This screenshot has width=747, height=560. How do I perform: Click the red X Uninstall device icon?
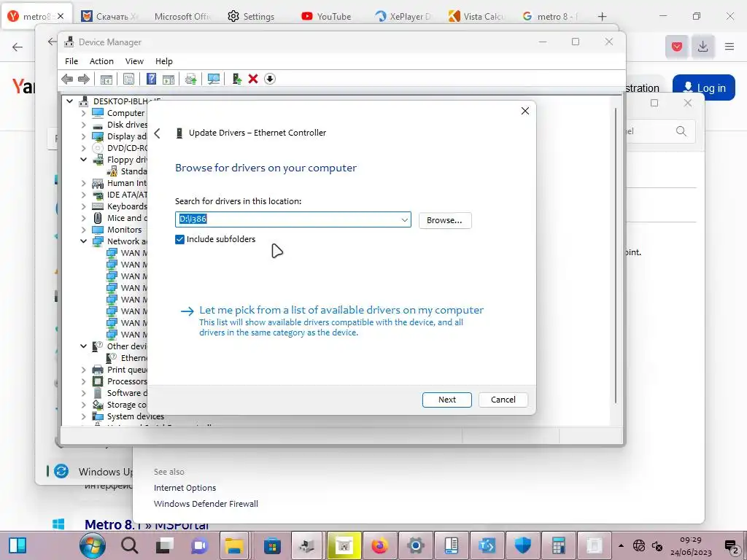(x=253, y=79)
